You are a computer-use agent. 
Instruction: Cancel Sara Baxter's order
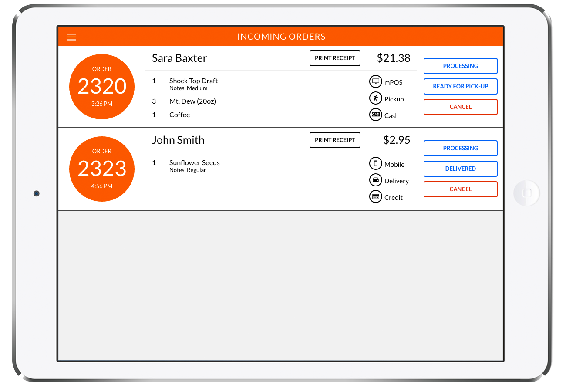click(460, 107)
